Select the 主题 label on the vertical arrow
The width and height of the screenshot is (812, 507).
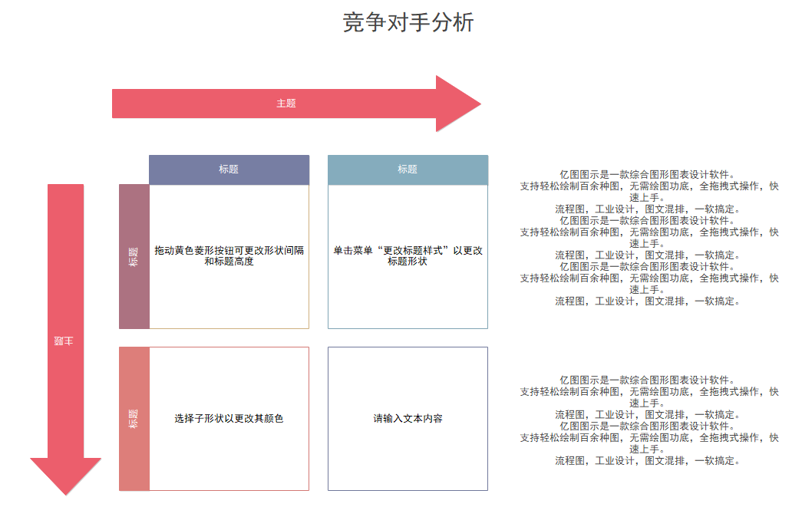click(x=65, y=340)
